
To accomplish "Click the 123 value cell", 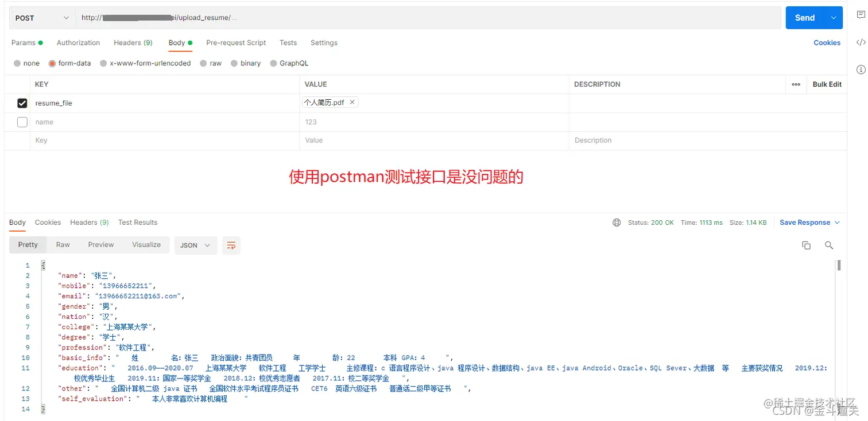I will tap(434, 122).
